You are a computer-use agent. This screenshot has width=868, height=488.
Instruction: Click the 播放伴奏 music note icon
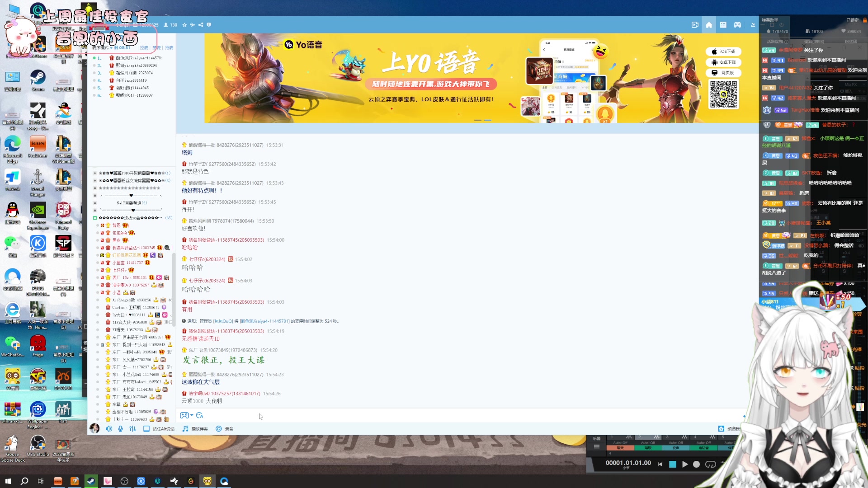tap(185, 428)
